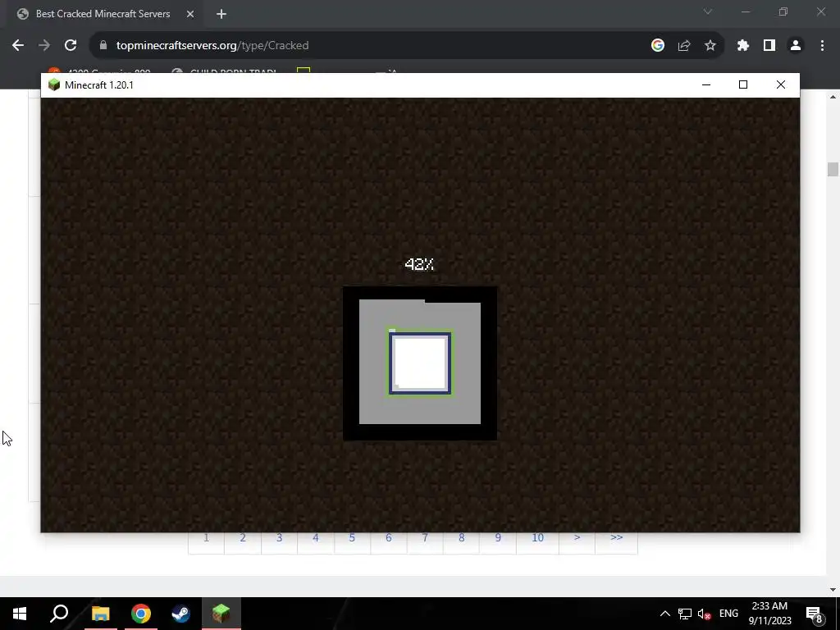Image resolution: width=840 pixels, height=630 pixels.
Task: Click the Minecraft grass block title icon
Action: click(54, 84)
